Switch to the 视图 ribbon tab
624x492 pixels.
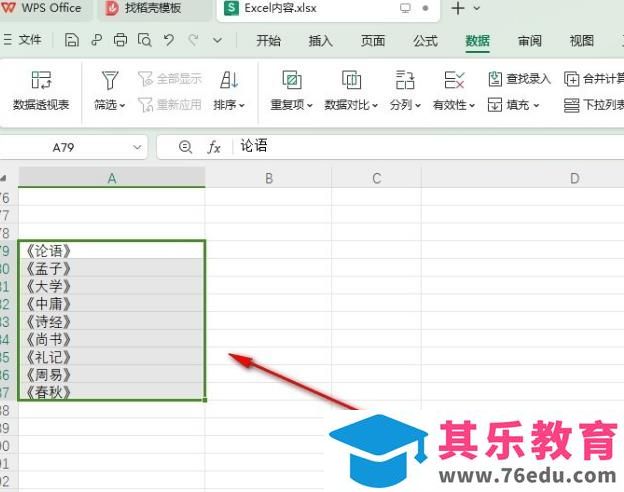coord(582,41)
